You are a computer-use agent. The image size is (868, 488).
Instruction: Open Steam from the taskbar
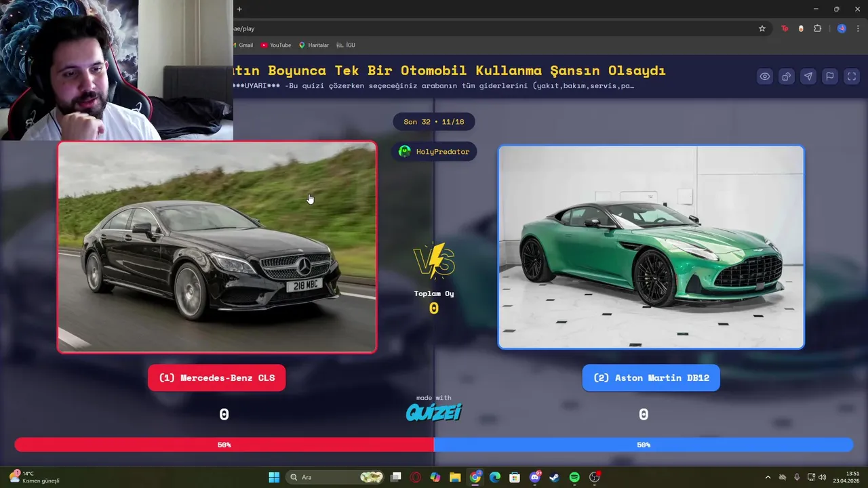(555, 477)
